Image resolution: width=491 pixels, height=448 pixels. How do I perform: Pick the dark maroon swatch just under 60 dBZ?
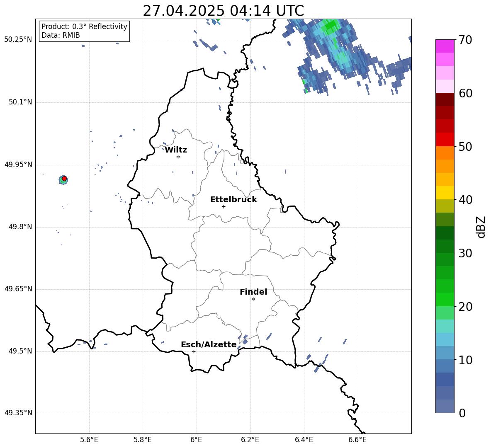[445, 99]
